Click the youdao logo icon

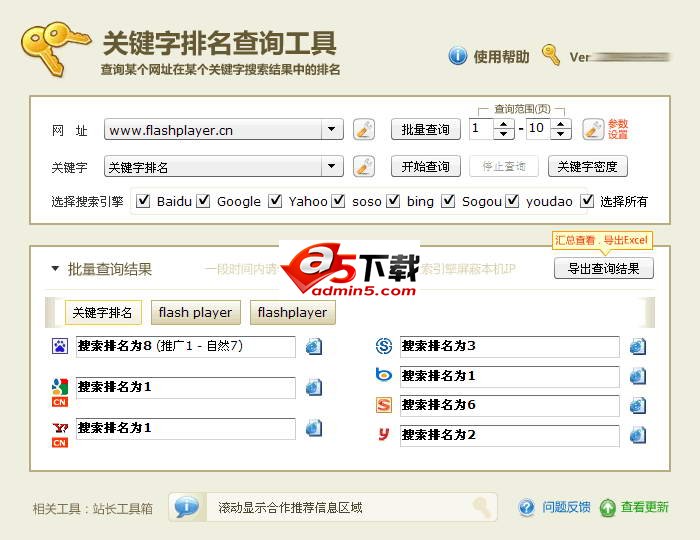click(x=383, y=433)
